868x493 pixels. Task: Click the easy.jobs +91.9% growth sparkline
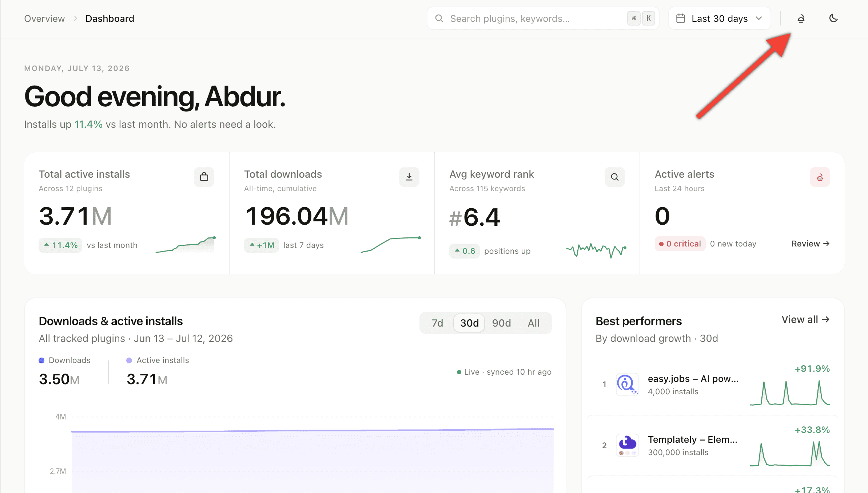(790, 393)
